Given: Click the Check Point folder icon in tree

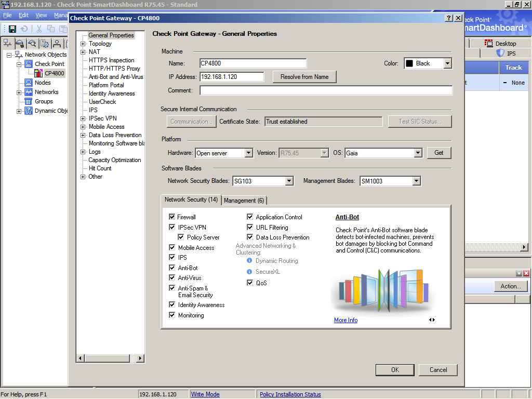Looking at the screenshot, I should click(29, 64).
